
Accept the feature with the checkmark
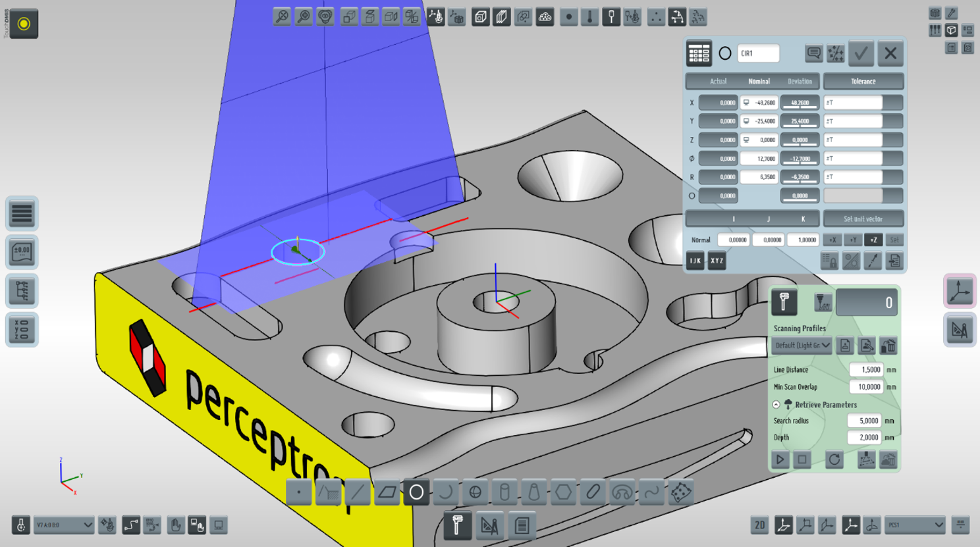[x=861, y=53]
